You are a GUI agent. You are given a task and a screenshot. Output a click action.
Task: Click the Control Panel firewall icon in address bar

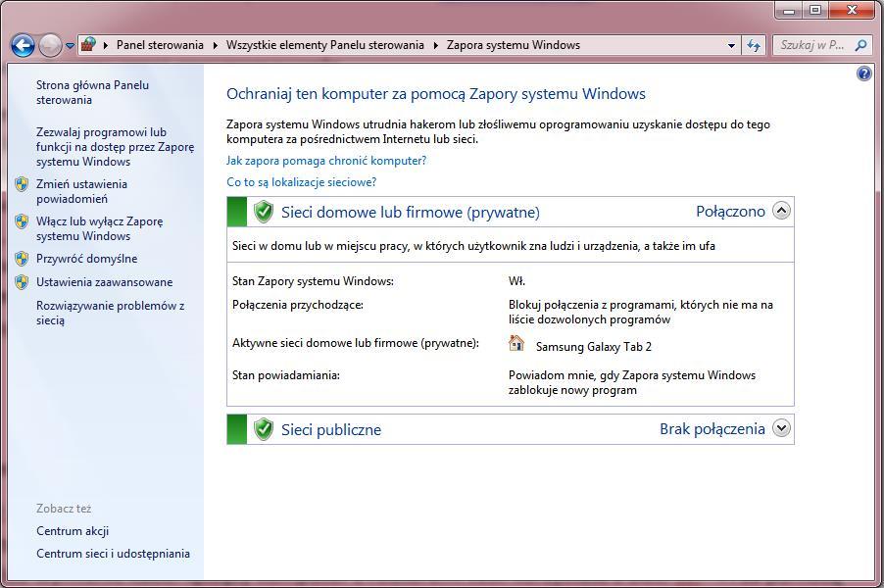88,44
